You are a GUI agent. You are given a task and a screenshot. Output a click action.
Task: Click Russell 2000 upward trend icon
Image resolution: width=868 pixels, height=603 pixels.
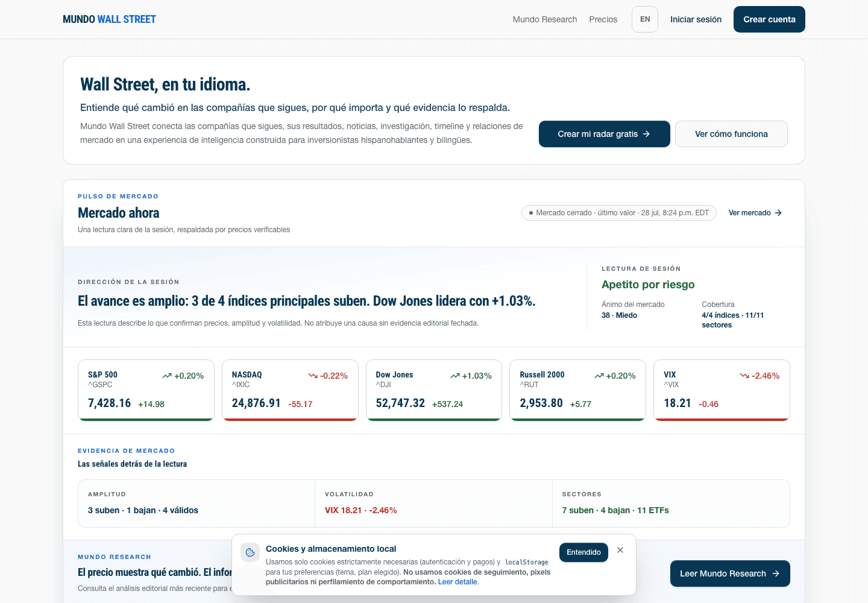599,376
